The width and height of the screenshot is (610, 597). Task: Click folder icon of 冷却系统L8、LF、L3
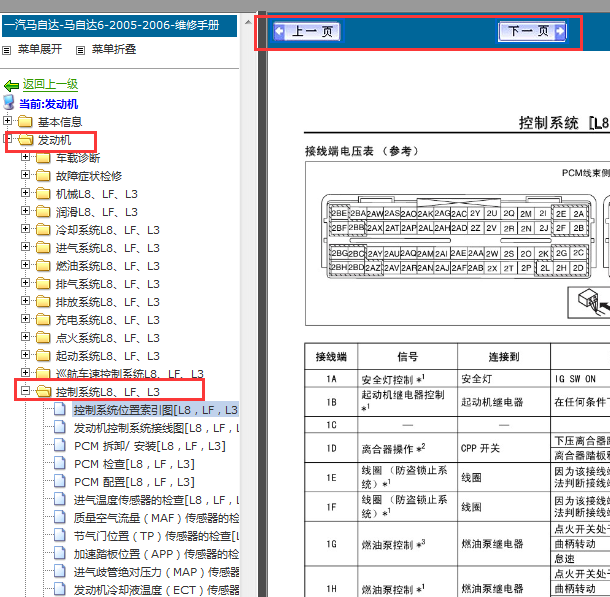(x=43, y=230)
